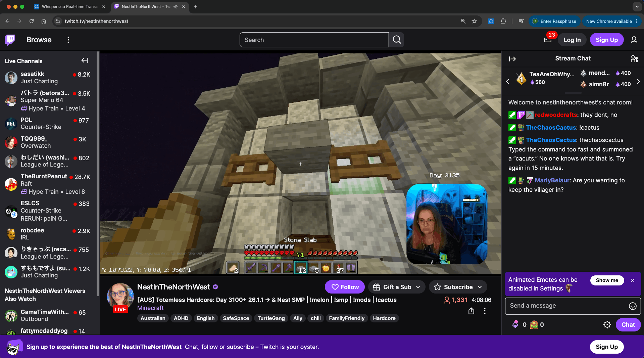The width and height of the screenshot is (644, 358).
Task: Show previous gift leaderboard entry
Action: pyautogui.click(x=507, y=81)
